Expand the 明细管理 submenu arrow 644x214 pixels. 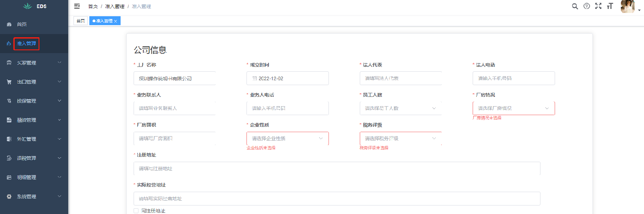click(x=59, y=177)
